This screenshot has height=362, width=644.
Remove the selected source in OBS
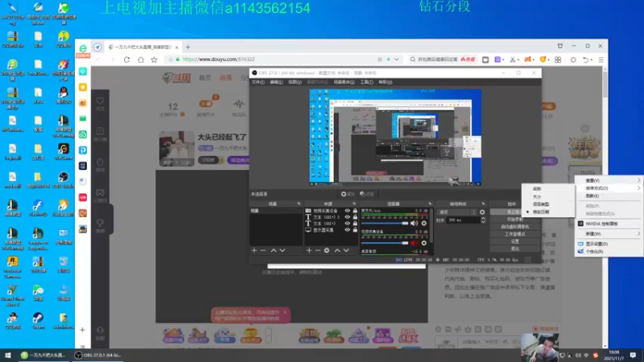[x=318, y=250]
